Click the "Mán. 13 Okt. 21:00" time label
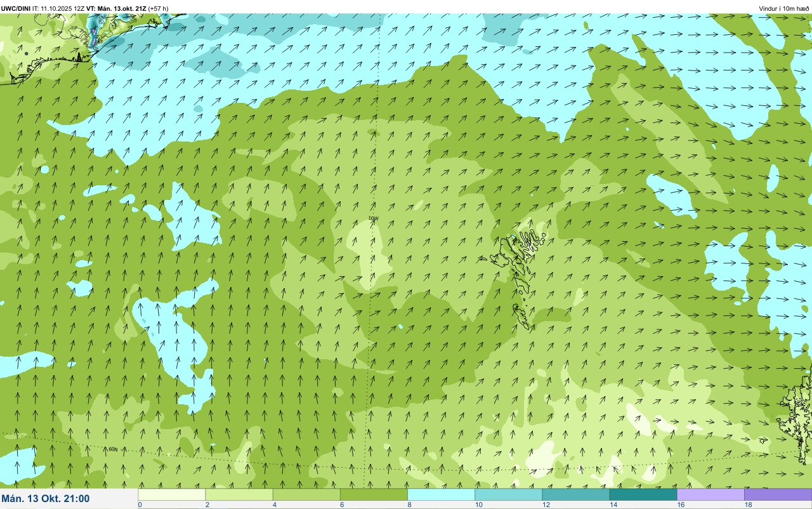Viewport: 812px width, 509px height. tap(46, 499)
